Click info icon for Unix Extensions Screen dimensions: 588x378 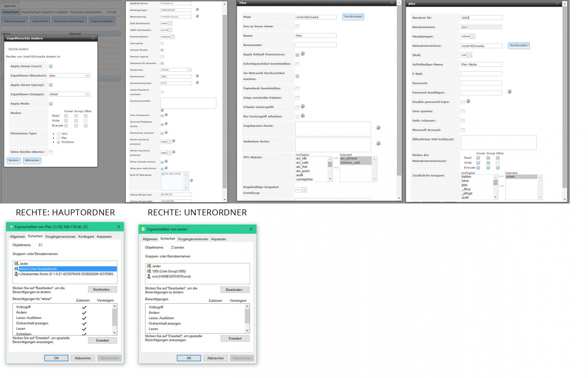tap(166, 115)
